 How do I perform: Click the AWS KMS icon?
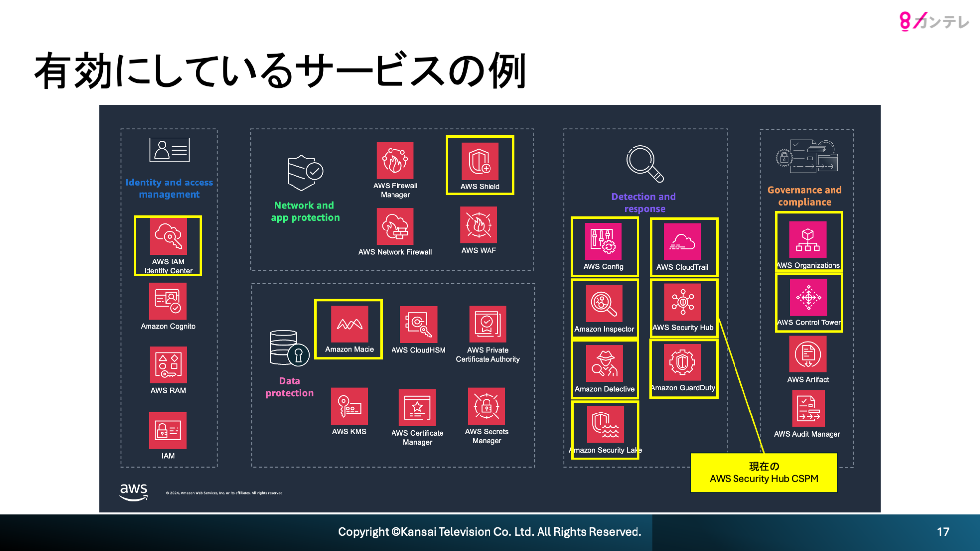349,406
